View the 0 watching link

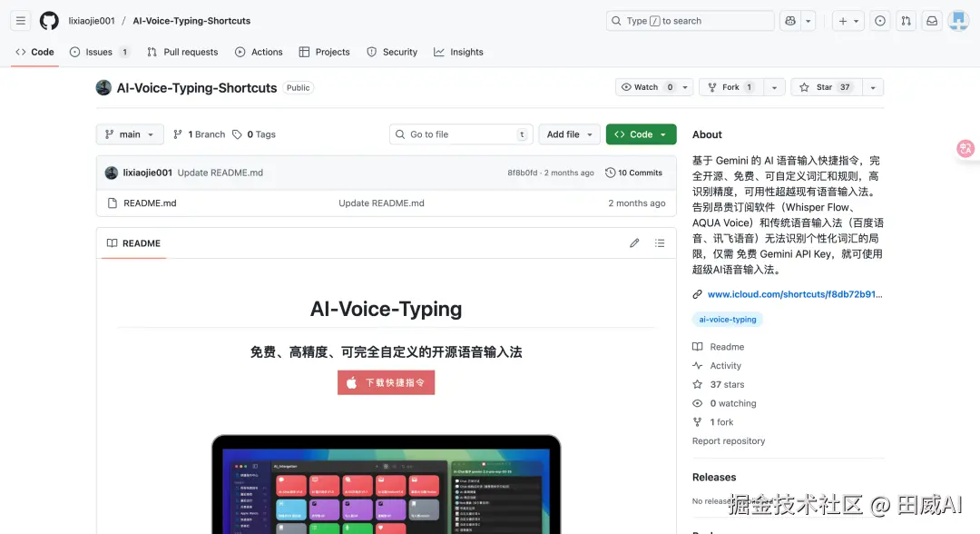pyautogui.click(x=725, y=403)
